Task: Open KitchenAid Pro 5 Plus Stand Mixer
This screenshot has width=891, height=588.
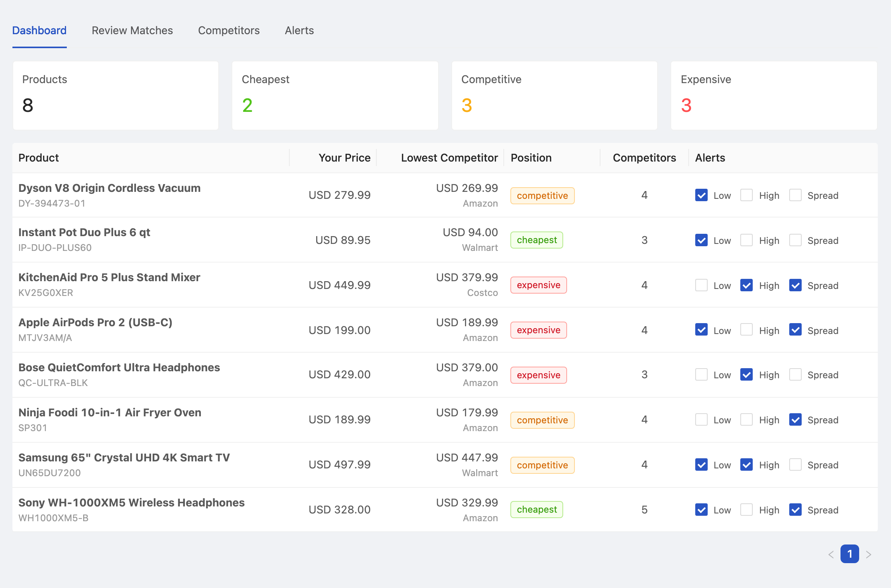Action: coord(109,277)
